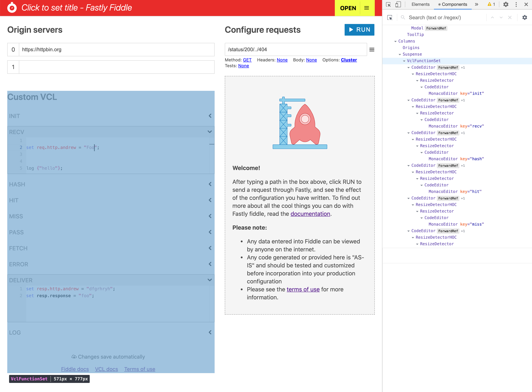Click the play icon on the RUN button
The width and height of the screenshot is (532, 392).
(x=351, y=30)
